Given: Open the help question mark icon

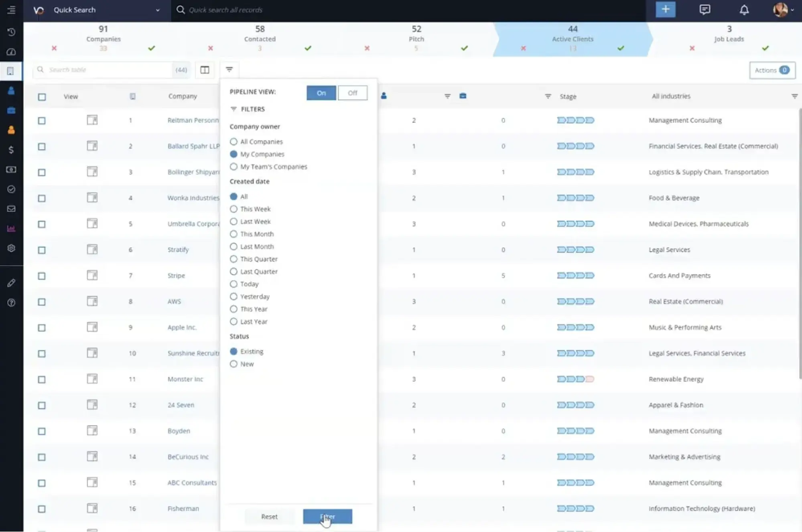Looking at the screenshot, I should [11, 303].
